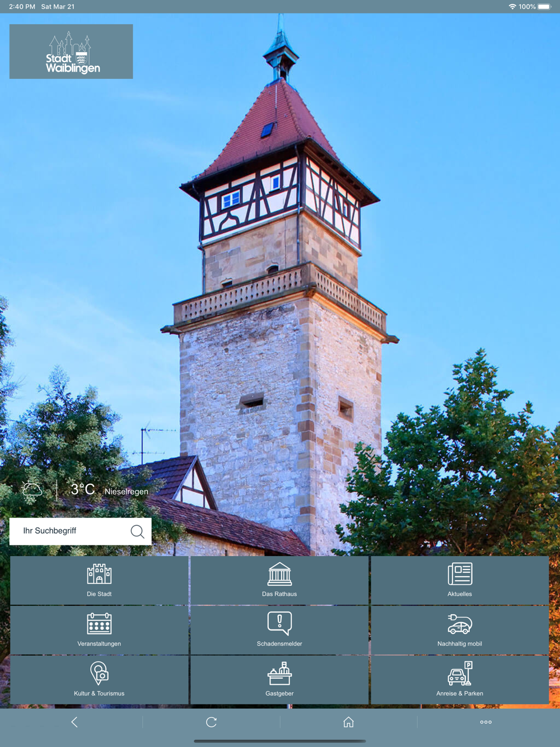Open the Anreise & Parken parking icon
Screen dimensions: 560x747
click(460, 673)
